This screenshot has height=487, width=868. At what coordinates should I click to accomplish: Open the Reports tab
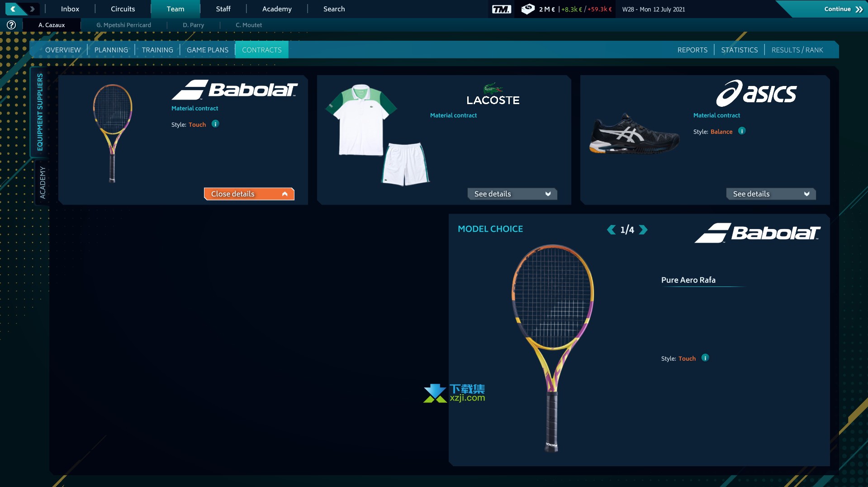[x=693, y=50]
